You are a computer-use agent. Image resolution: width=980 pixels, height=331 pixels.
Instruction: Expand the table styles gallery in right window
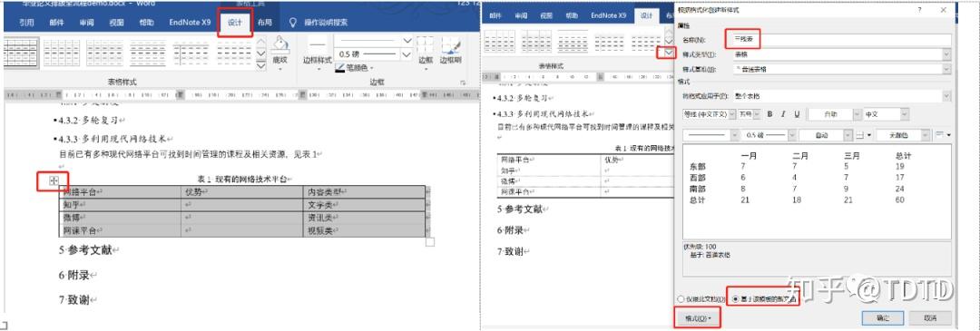click(x=670, y=54)
